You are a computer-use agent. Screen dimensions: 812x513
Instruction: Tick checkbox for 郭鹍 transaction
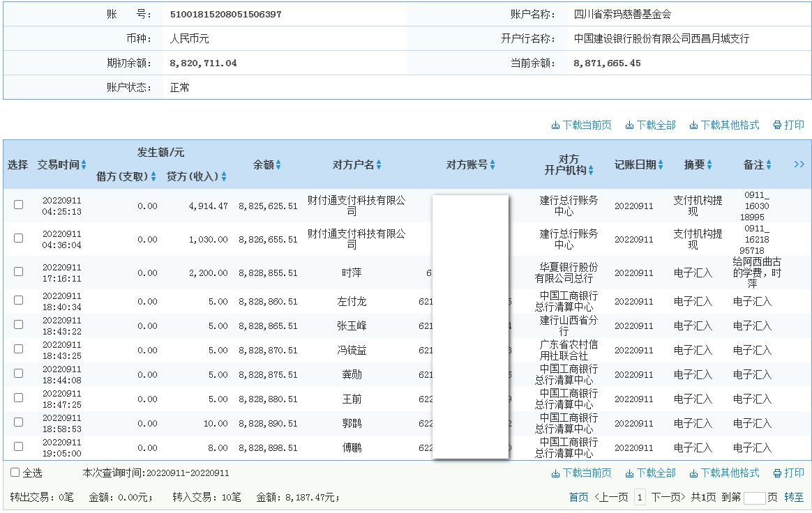(x=19, y=422)
